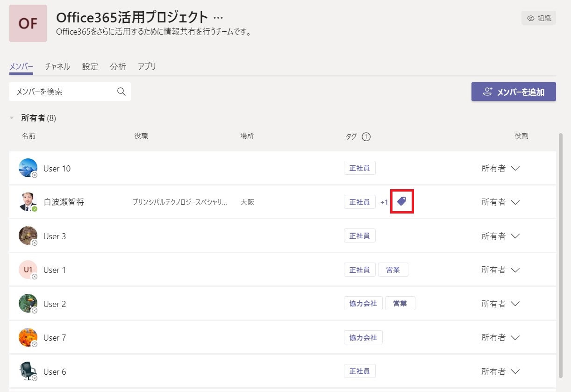The image size is (571, 392).
Task: Click the job title プリンシパルテクノロジースペシャリ...
Action: [180, 202]
